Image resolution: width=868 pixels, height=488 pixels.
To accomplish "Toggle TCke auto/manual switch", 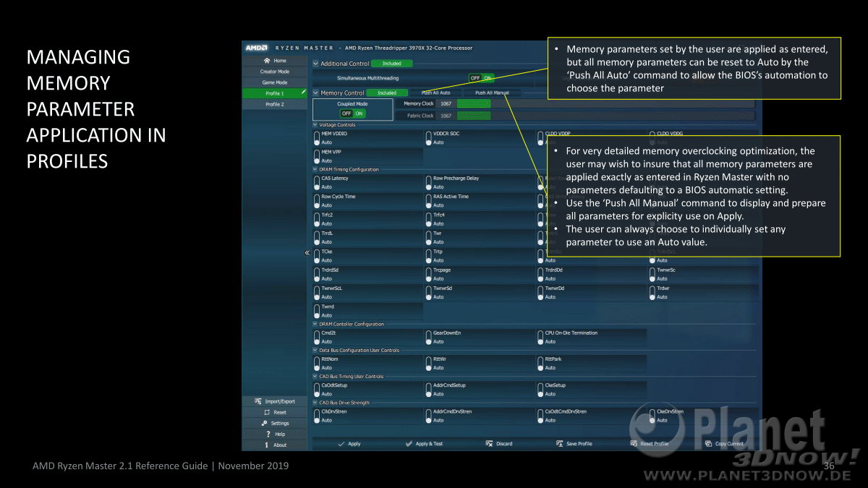I will (317, 255).
